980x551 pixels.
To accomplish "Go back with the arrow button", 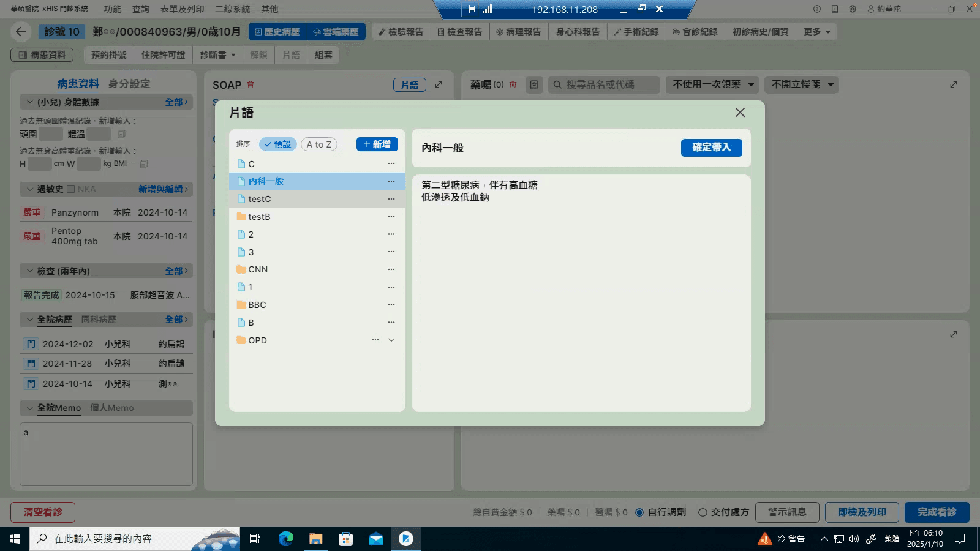I will tap(21, 32).
